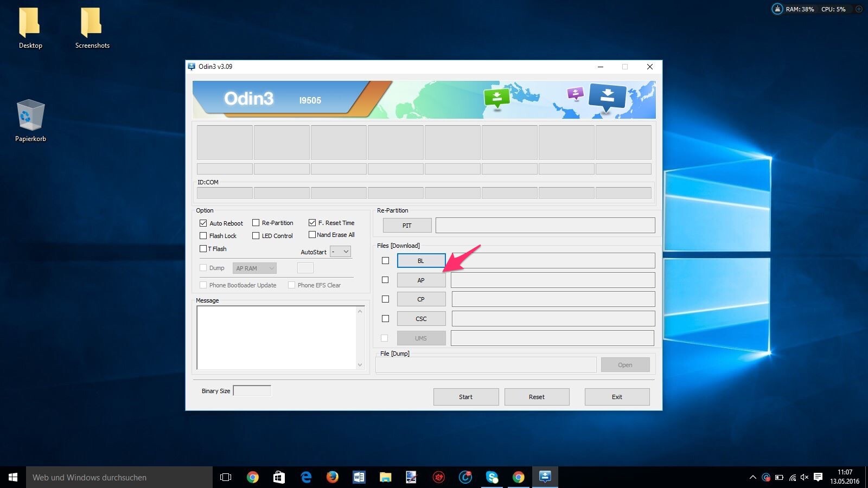The image size is (868, 488).
Task: Open the Action Center notifications icon
Action: 818,478
